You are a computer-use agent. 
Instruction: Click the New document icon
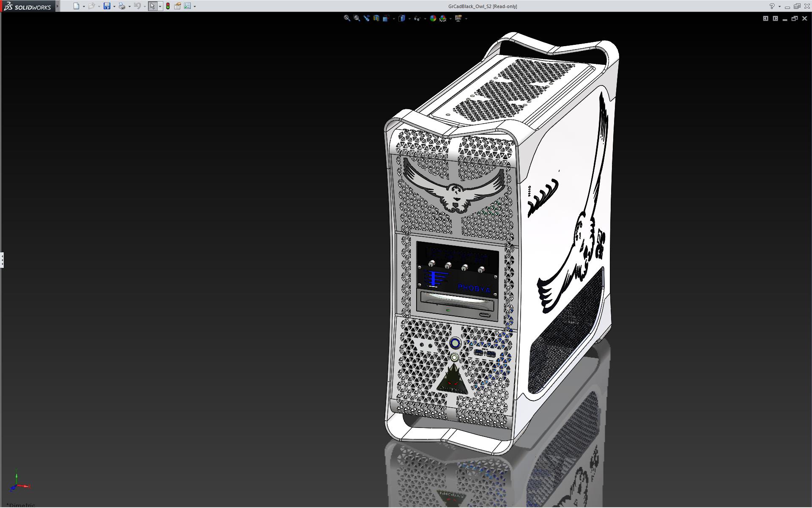click(x=76, y=6)
